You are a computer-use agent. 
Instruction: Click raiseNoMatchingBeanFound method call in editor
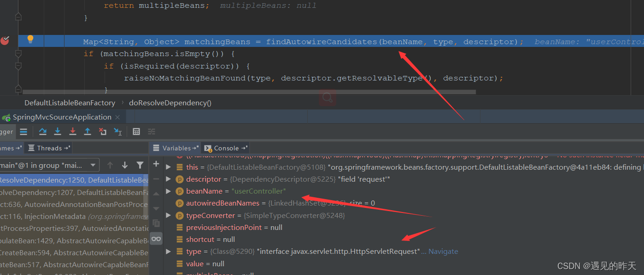[x=185, y=78]
